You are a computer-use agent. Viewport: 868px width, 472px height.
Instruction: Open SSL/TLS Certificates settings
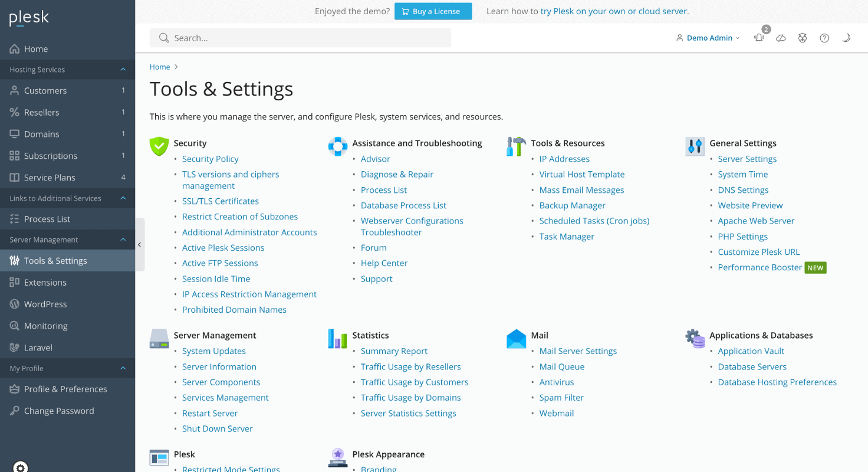[x=220, y=201]
